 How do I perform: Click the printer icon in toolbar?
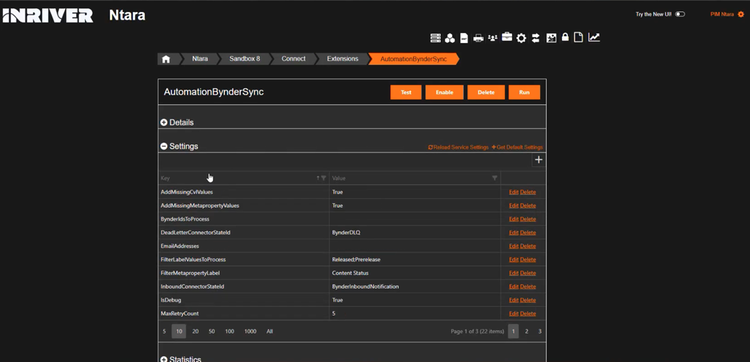pos(478,38)
